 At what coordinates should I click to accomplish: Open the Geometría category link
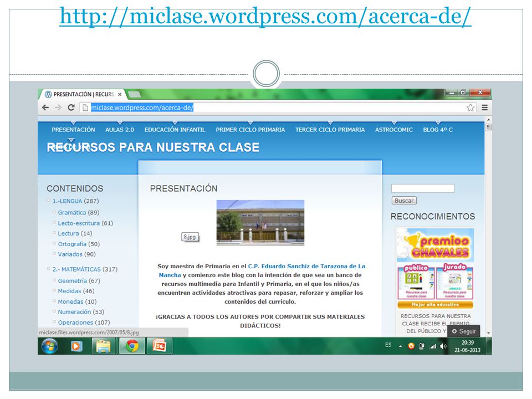pos(72,281)
